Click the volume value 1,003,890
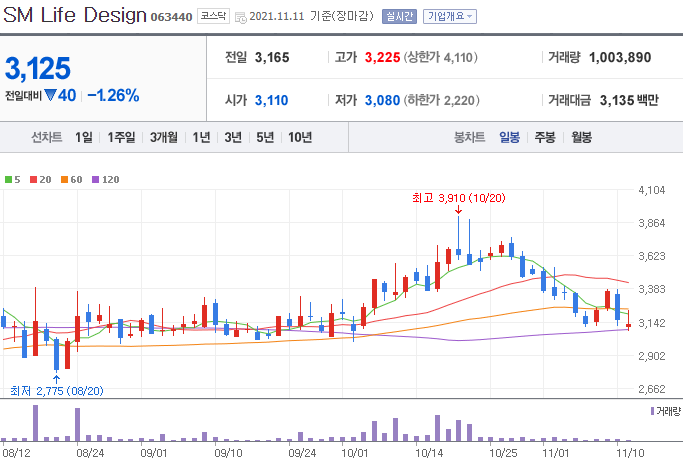Viewport: 683px width, 463px height. pos(620,57)
